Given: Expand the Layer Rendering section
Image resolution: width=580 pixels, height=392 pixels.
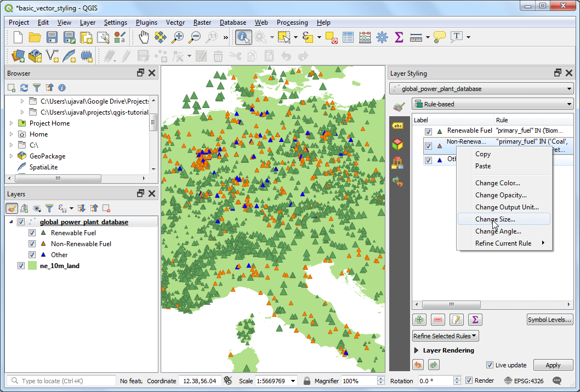Looking at the screenshot, I should tap(417, 350).
